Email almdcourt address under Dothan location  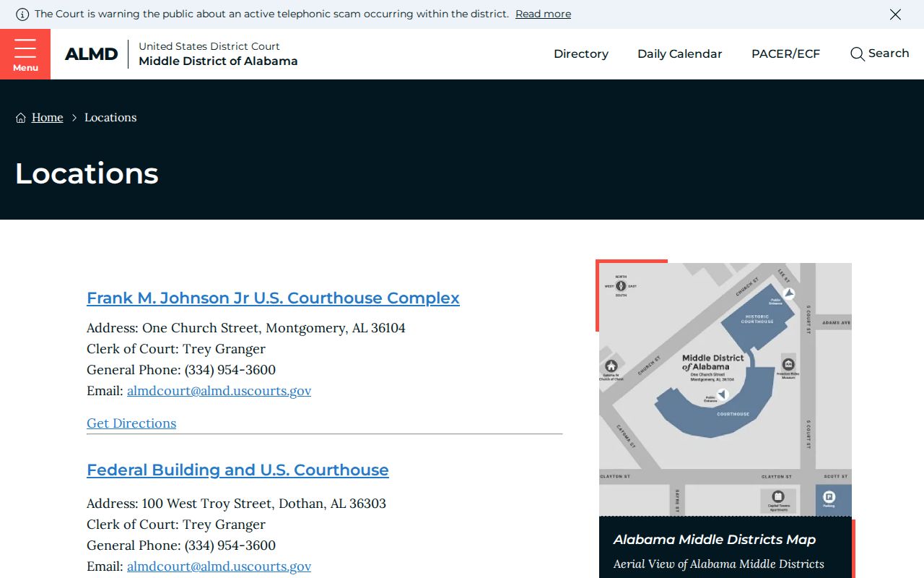click(219, 566)
